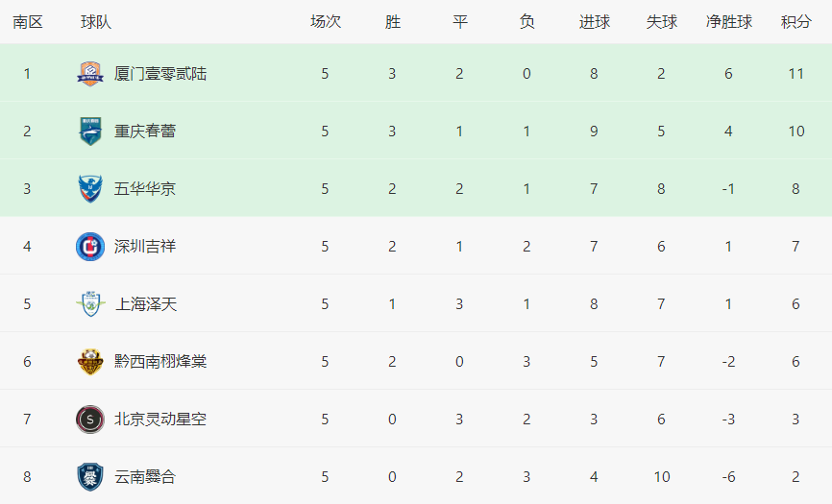The image size is (832, 504).
Task: Select the 云南爨合 team name
Action: (x=145, y=477)
